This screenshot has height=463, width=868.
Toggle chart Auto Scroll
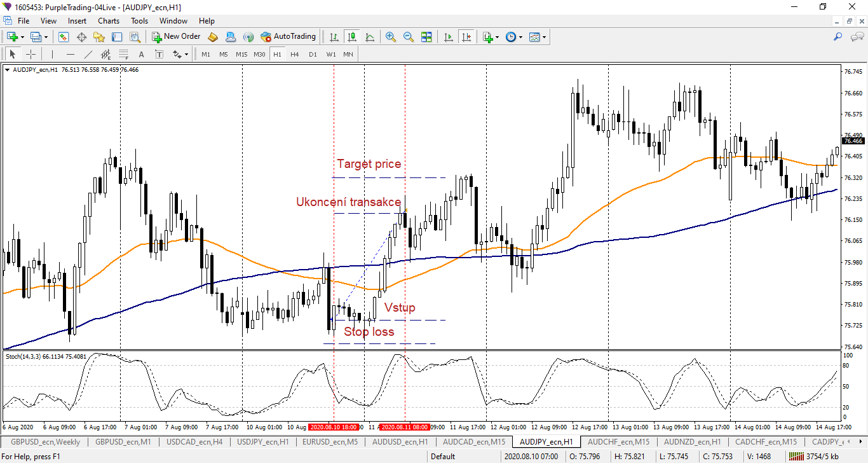(x=449, y=37)
